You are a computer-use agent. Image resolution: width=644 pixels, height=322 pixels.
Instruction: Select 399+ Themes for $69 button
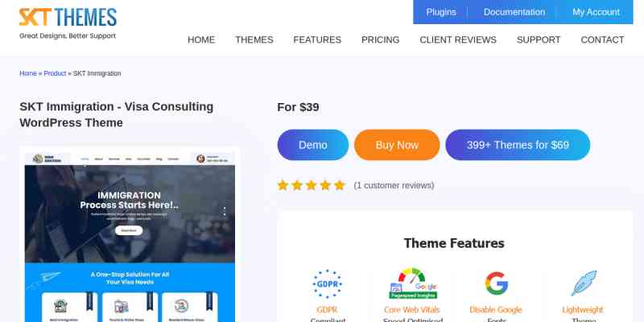[x=518, y=145]
